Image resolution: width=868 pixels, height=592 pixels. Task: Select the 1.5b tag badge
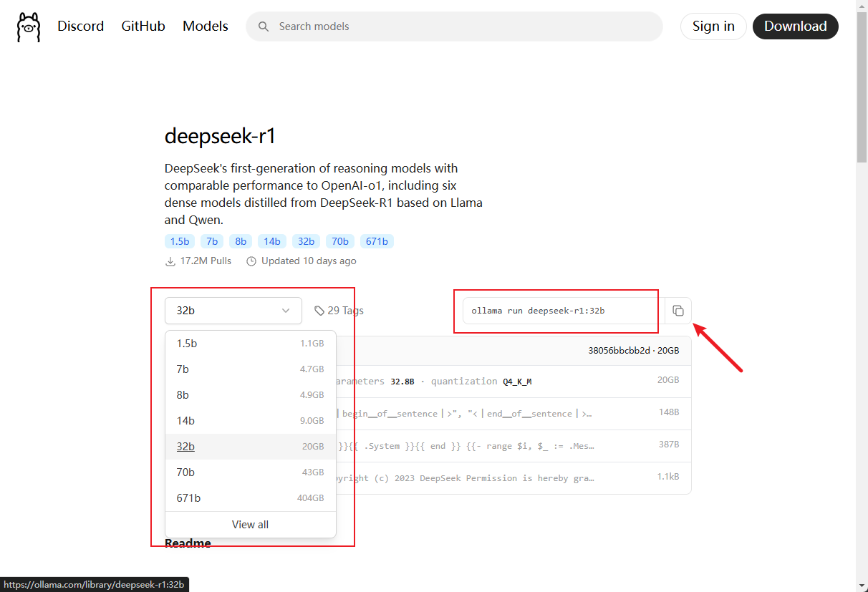(x=180, y=241)
